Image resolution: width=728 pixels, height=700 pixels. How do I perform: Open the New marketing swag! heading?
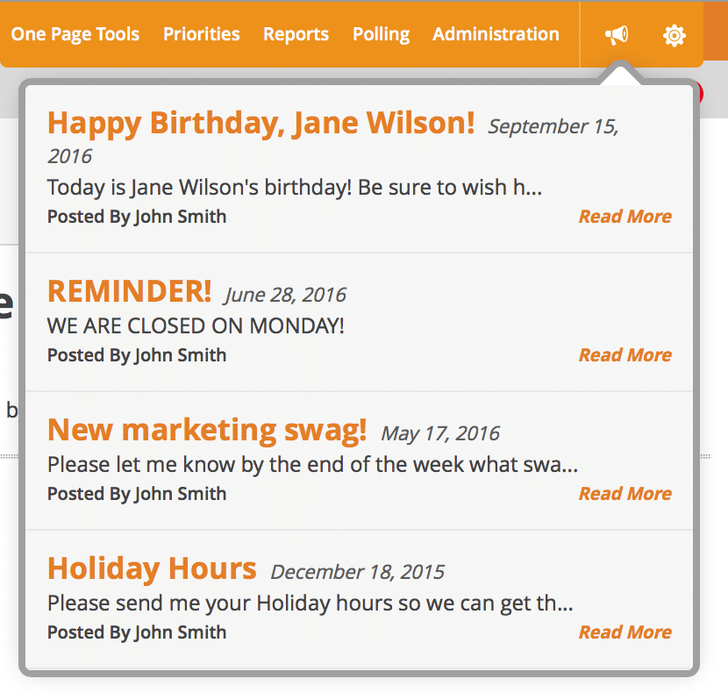[x=207, y=431]
